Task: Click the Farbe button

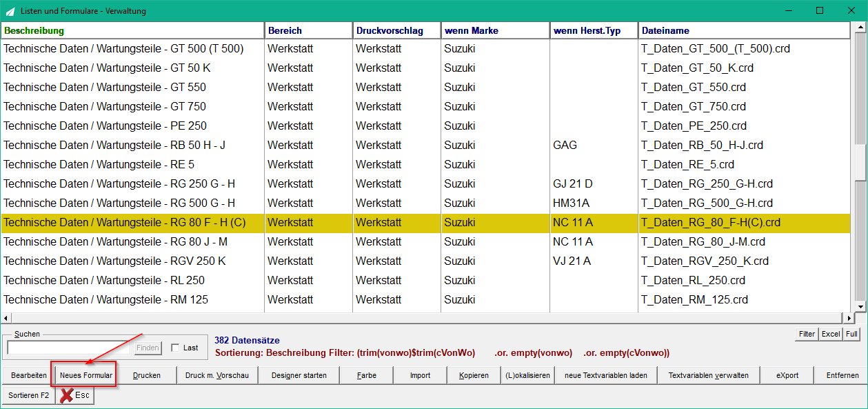Action: pos(367,375)
